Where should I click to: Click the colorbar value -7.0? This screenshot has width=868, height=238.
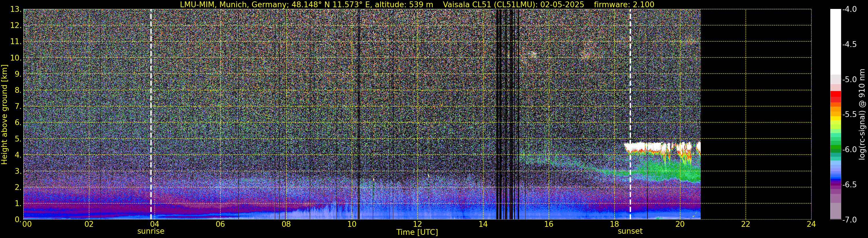(850, 220)
